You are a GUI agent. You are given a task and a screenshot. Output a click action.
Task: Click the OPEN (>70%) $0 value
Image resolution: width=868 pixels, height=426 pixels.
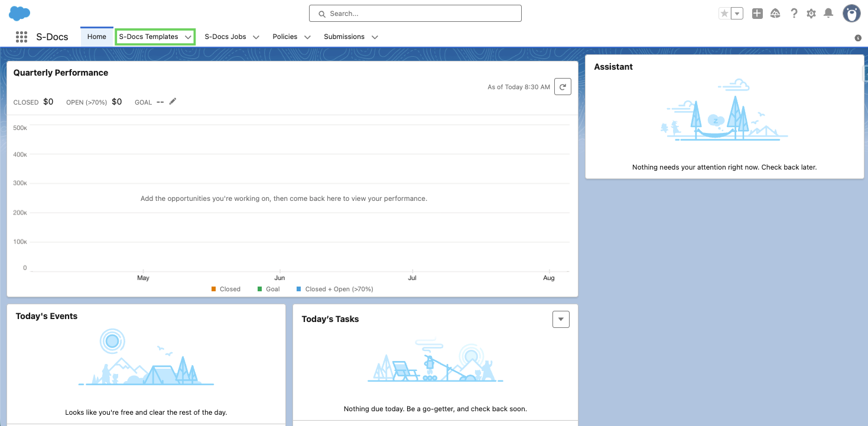coord(117,102)
